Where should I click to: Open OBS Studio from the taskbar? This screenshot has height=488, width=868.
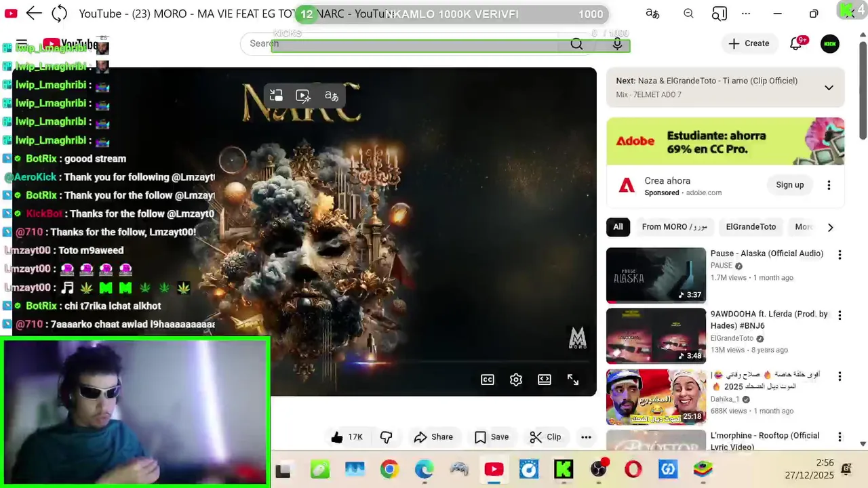tap(599, 469)
